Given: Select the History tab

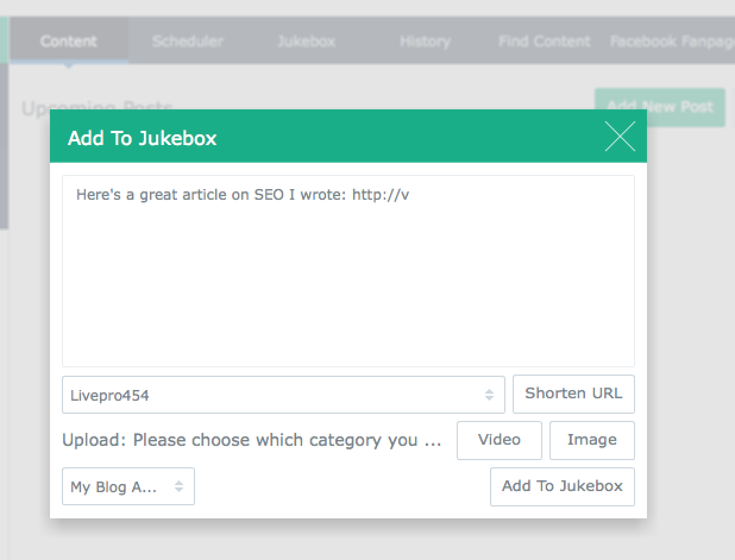Looking at the screenshot, I should coord(425,42).
